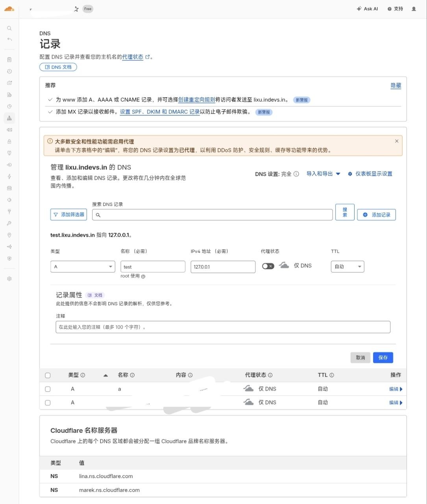This screenshot has height=504, width=427.
Task: Open the SSL/TLS padlock sidebar icon
Action: click(9, 141)
